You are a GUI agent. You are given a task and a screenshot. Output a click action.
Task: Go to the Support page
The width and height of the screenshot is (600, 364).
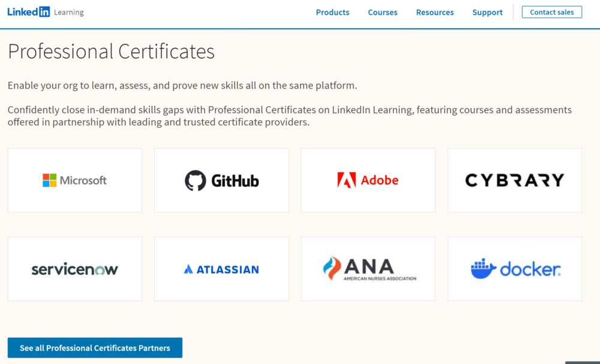tap(487, 13)
